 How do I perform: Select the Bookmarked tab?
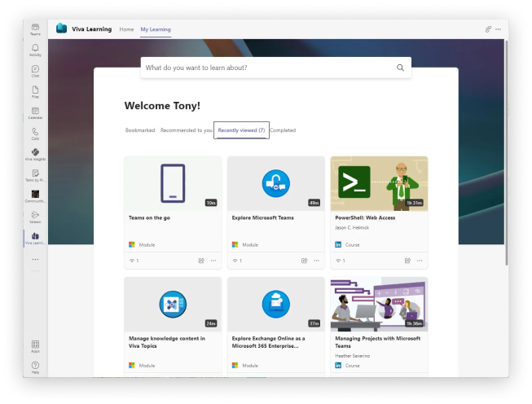click(140, 130)
